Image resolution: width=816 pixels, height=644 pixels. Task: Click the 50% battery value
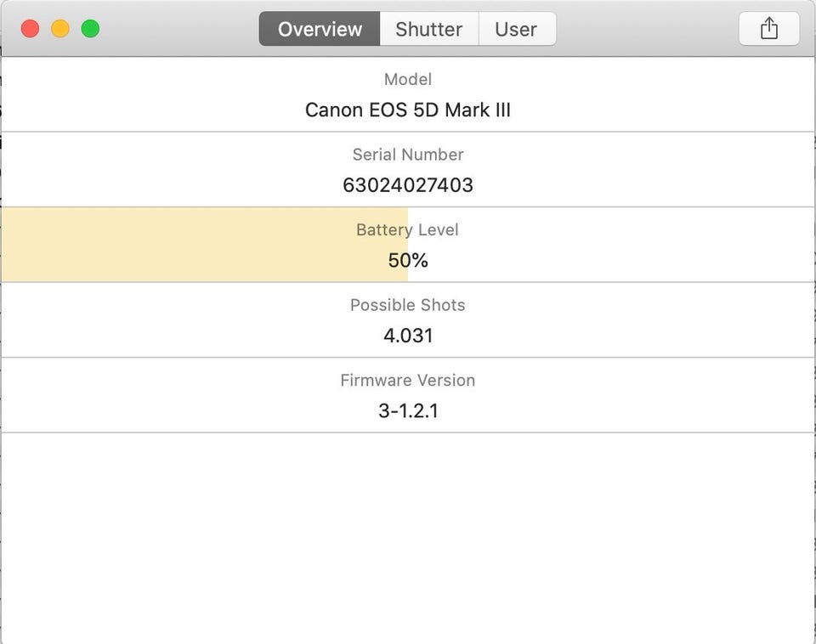(x=408, y=261)
